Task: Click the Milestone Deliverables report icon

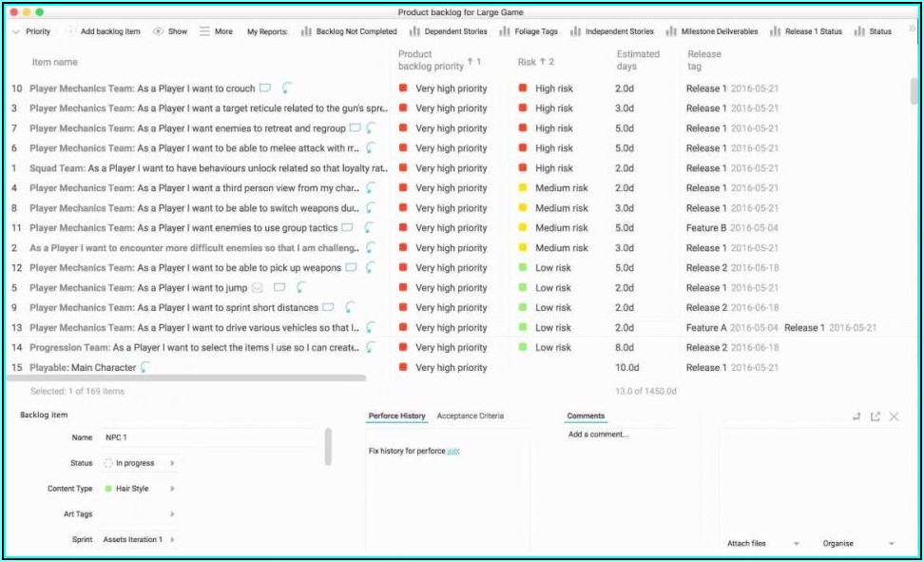Action: (671, 31)
